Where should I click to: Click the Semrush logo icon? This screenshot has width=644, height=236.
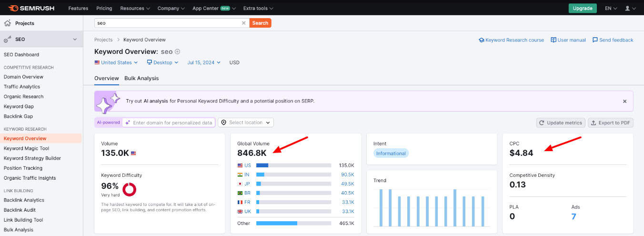pos(13,8)
